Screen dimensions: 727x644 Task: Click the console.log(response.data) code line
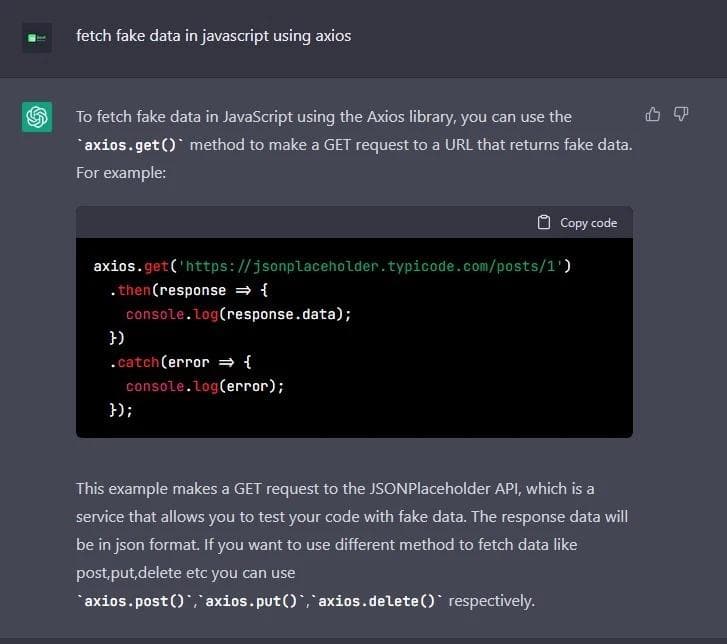click(x=239, y=314)
